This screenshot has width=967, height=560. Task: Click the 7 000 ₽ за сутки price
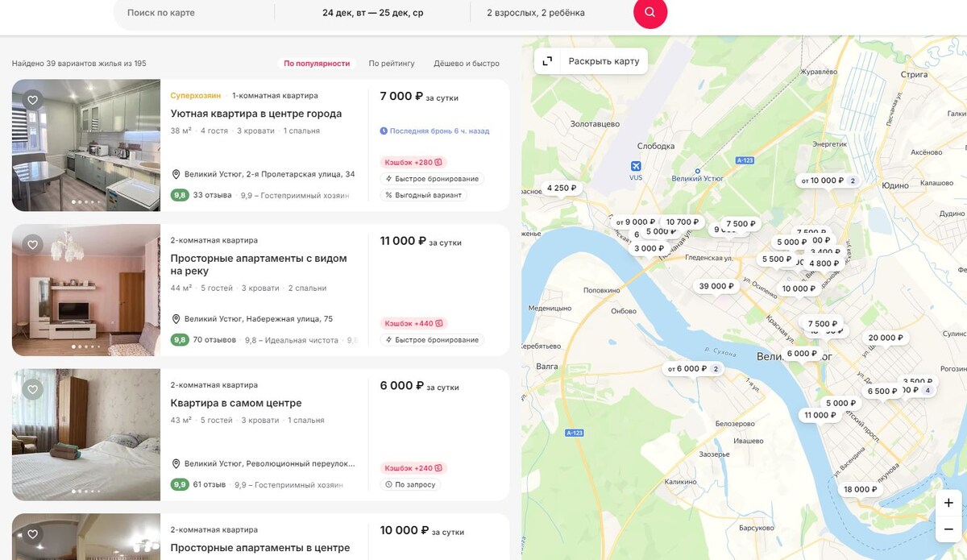tap(419, 97)
